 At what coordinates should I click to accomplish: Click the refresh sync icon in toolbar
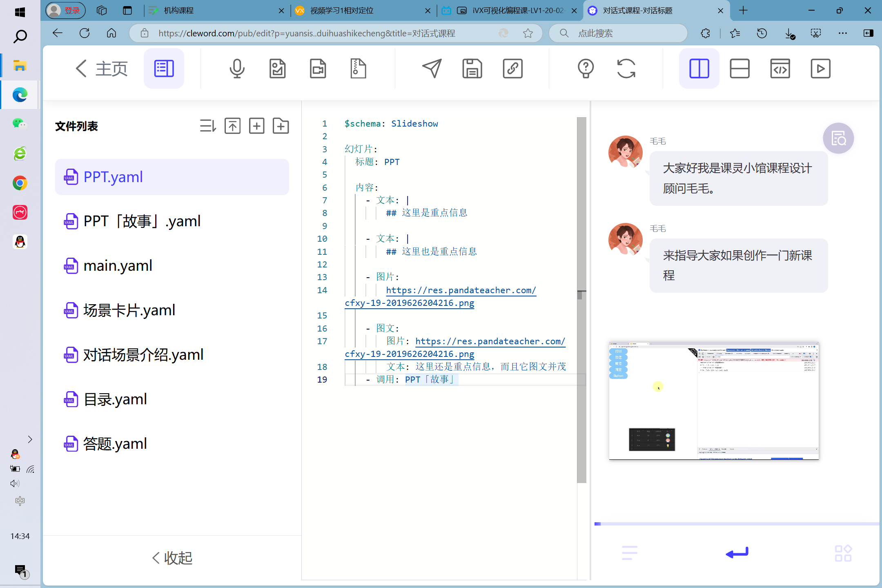click(x=626, y=69)
